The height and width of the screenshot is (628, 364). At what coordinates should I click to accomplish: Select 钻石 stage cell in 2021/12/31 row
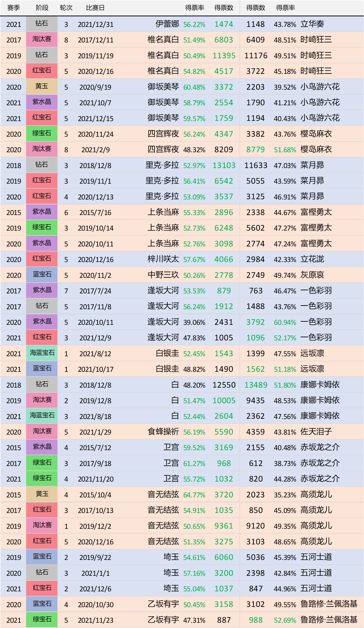[x=42, y=24]
